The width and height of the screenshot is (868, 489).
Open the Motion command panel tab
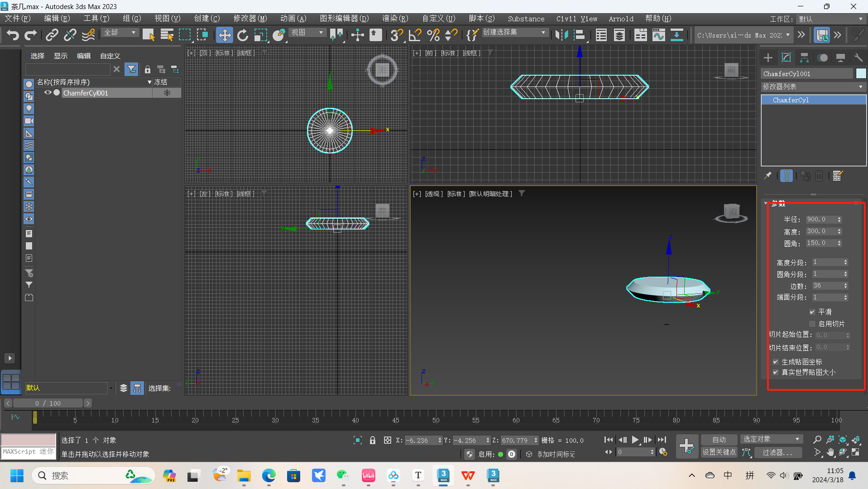823,58
